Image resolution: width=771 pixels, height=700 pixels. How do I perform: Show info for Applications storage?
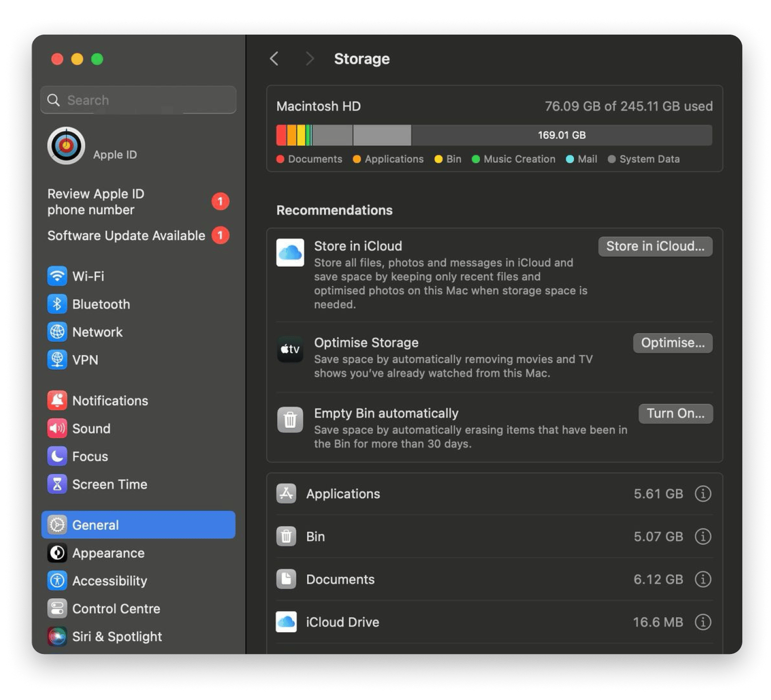click(703, 493)
